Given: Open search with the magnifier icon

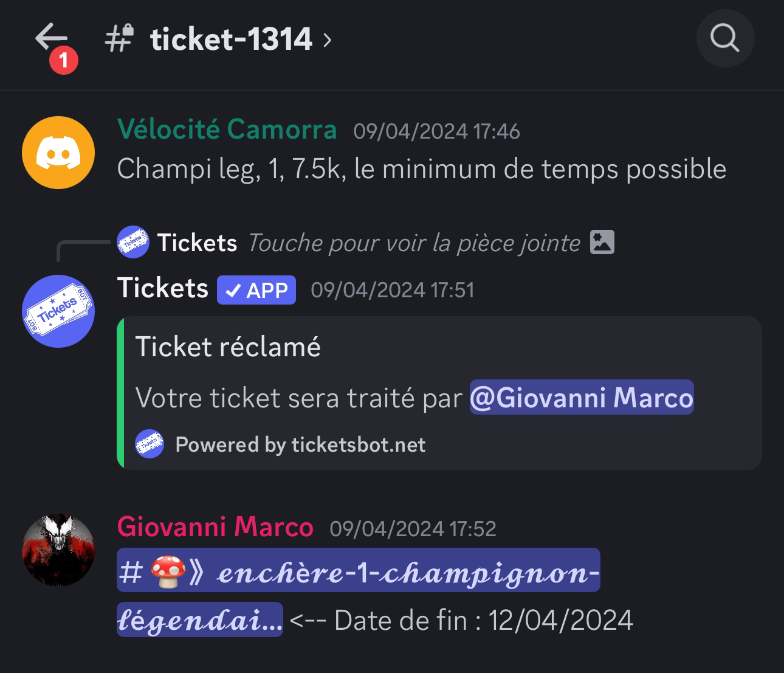Looking at the screenshot, I should (725, 38).
